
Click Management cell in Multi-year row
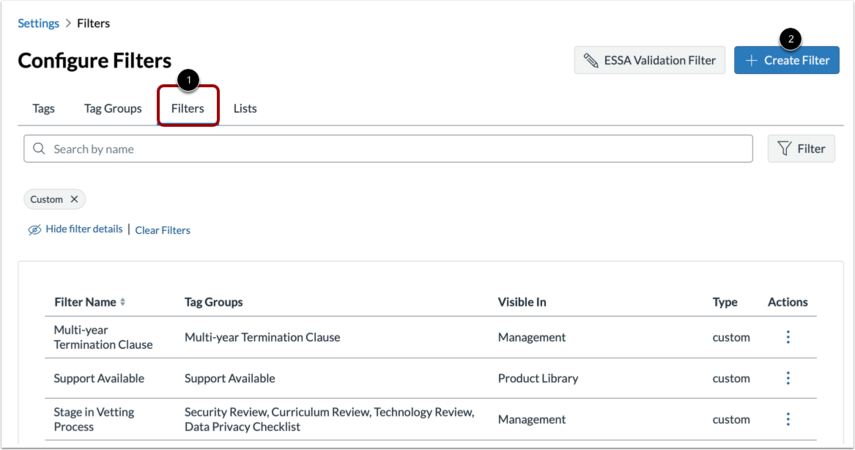click(532, 337)
